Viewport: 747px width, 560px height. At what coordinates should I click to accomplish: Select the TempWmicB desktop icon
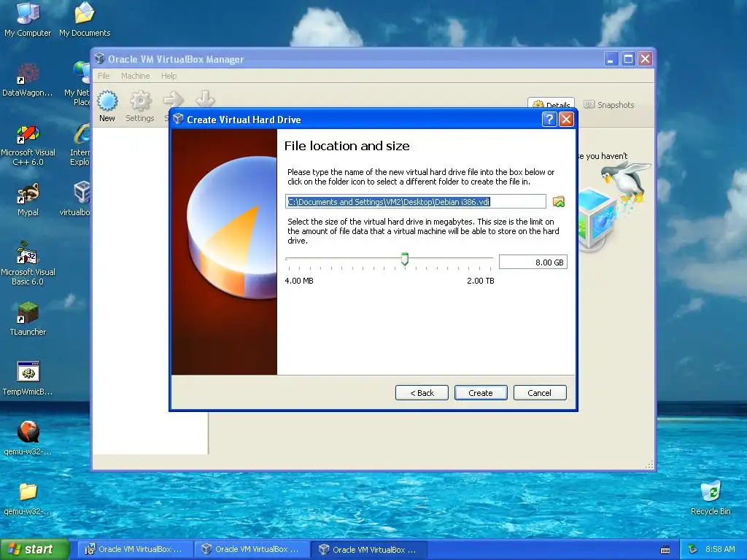[x=28, y=378]
